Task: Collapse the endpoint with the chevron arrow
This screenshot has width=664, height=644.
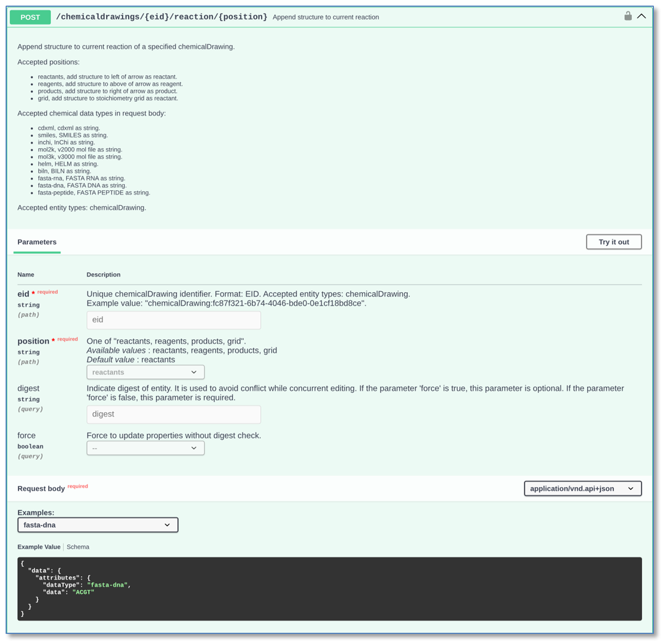Action: [641, 16]
